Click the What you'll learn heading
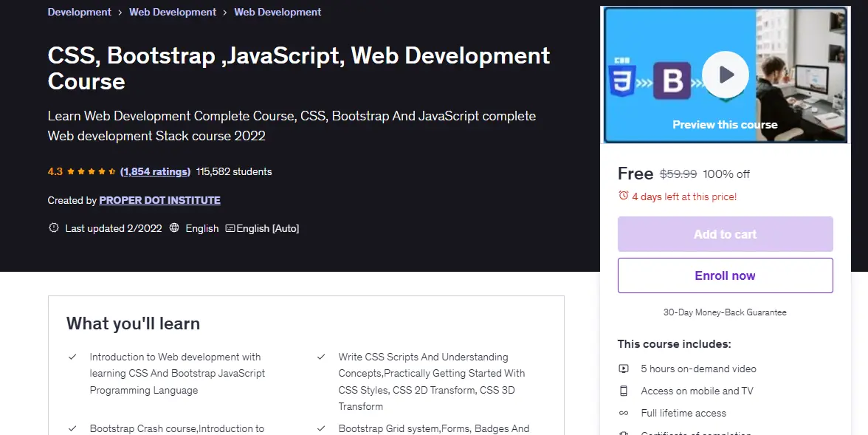The height and width of the screenshot is (435, 868). (x=133, y=323)
